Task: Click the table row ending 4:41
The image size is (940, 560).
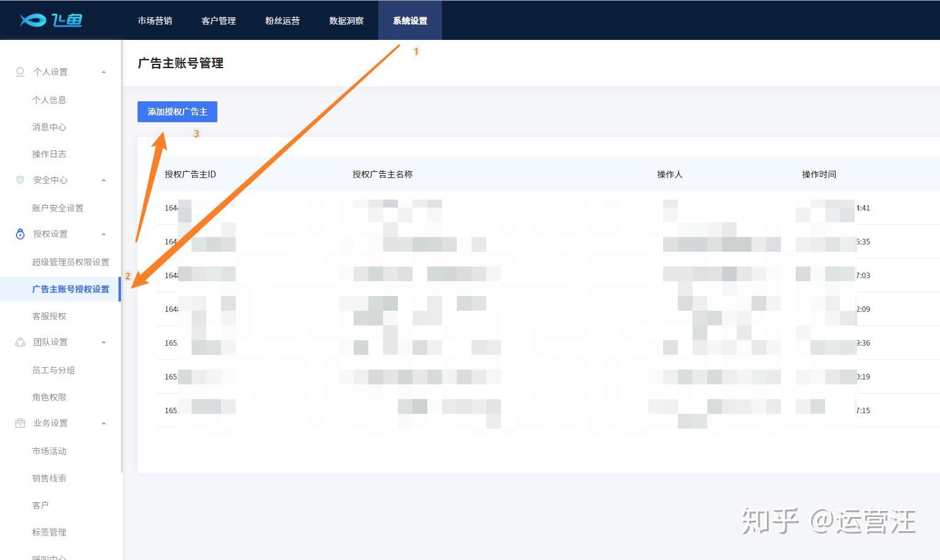Action: (548, 208)
